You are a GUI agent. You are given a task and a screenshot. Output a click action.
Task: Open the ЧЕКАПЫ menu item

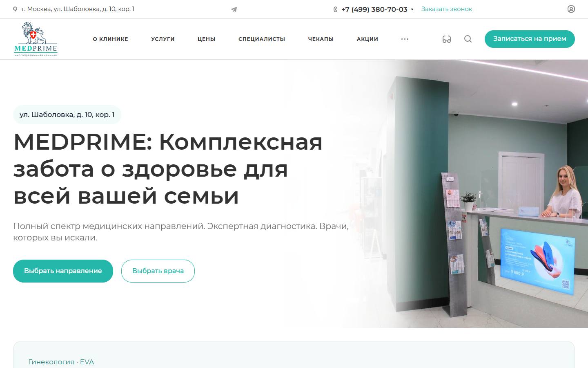[321, 39]
